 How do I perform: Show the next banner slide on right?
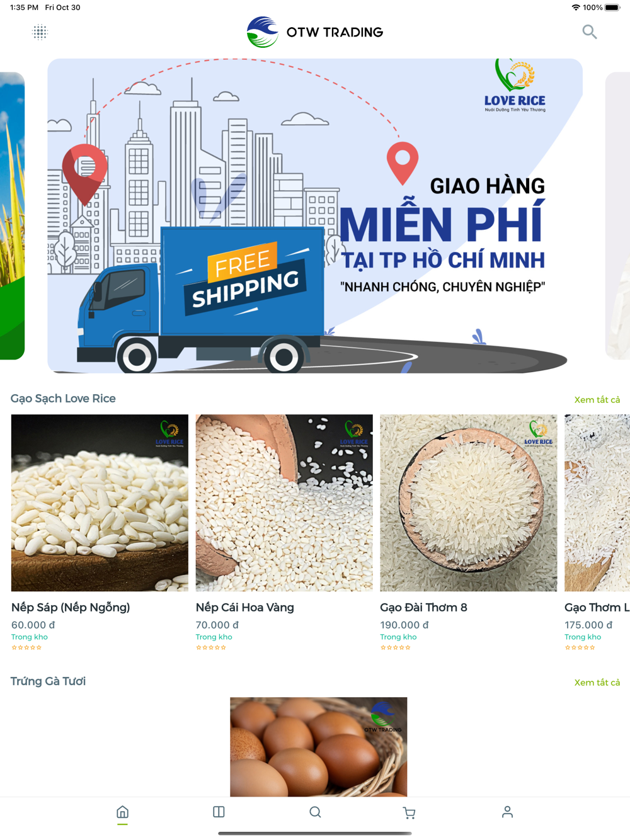[617, 216]
